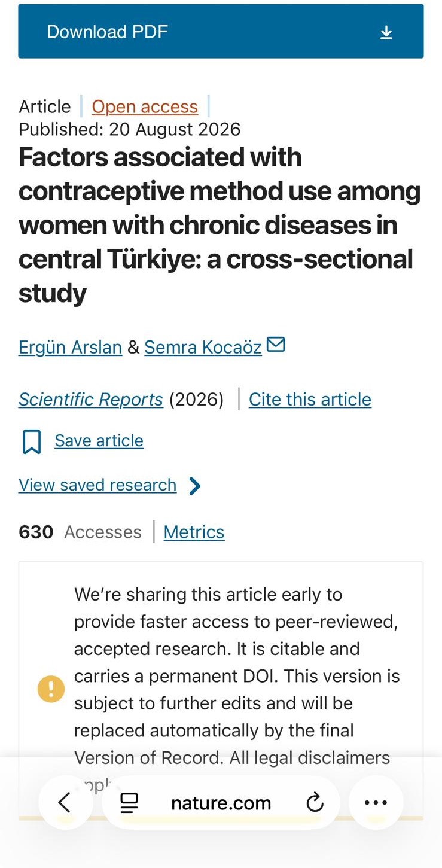Tap the yellow warning exclamation icon
442x868 pixels.
coord(51,689)
